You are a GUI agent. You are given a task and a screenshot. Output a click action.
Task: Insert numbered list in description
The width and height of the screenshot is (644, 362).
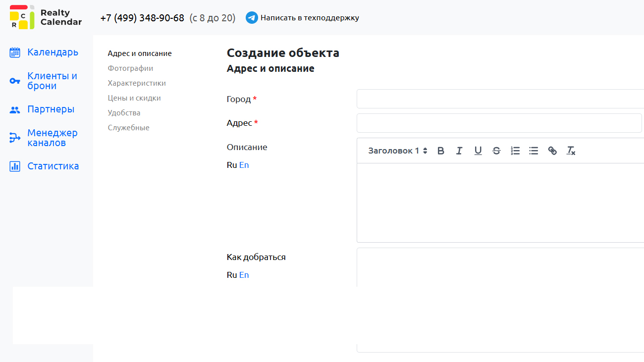(x=515, y=151)
